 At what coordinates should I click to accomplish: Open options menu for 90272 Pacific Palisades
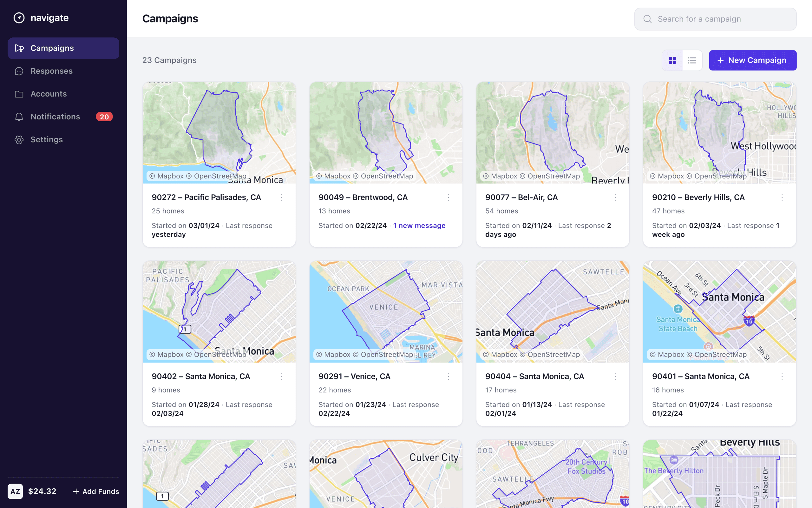pos(282,197)
